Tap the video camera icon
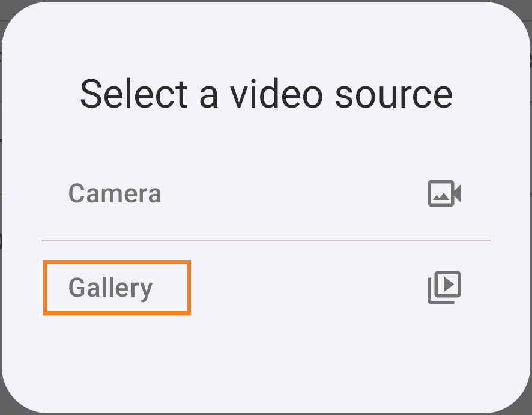This screenshot has height=415, width=532. pyautogui.click(x=444, y=193)
